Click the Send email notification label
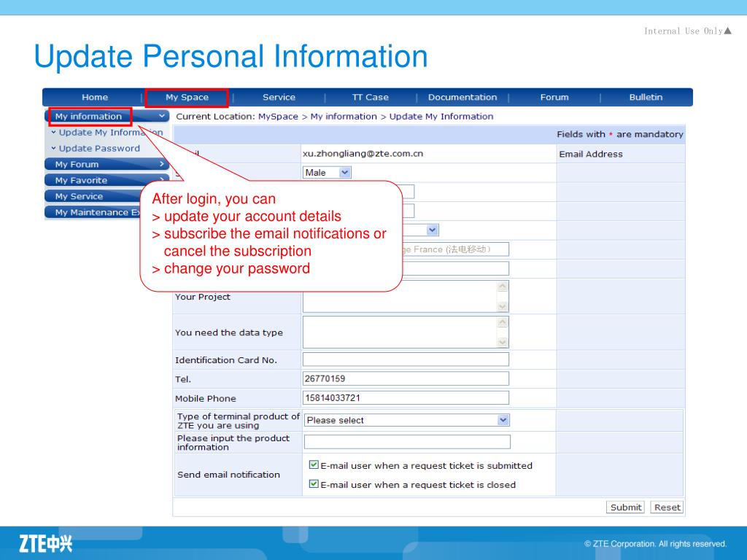 tap(228, 474)
